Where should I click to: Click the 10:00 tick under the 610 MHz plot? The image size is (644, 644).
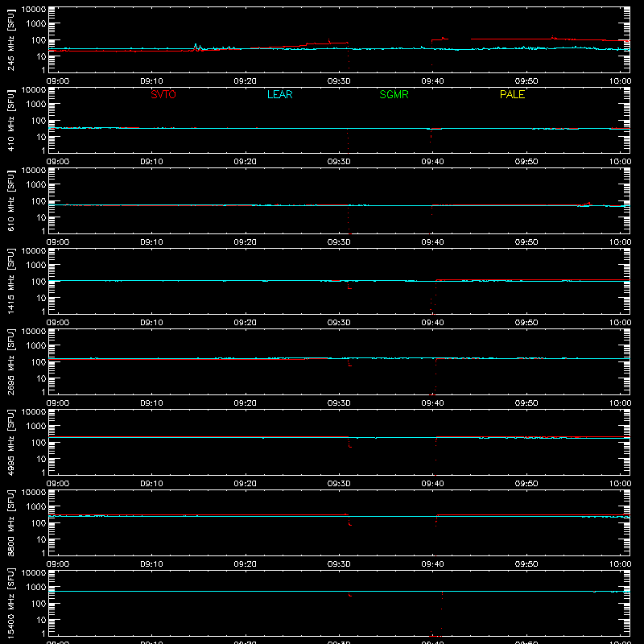coord(620,242)
